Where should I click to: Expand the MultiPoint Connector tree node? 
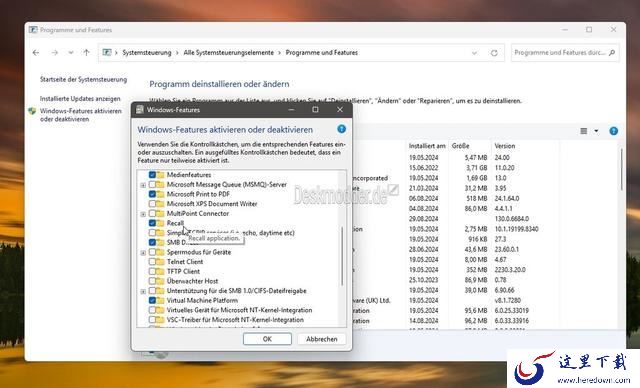143,214
